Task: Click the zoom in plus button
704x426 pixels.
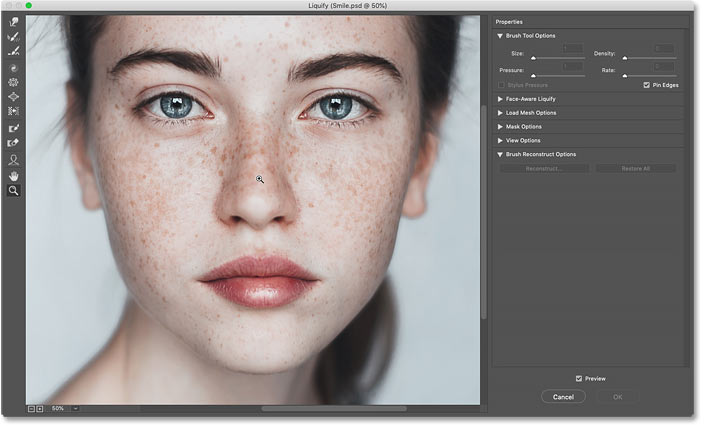Action: 40,408
